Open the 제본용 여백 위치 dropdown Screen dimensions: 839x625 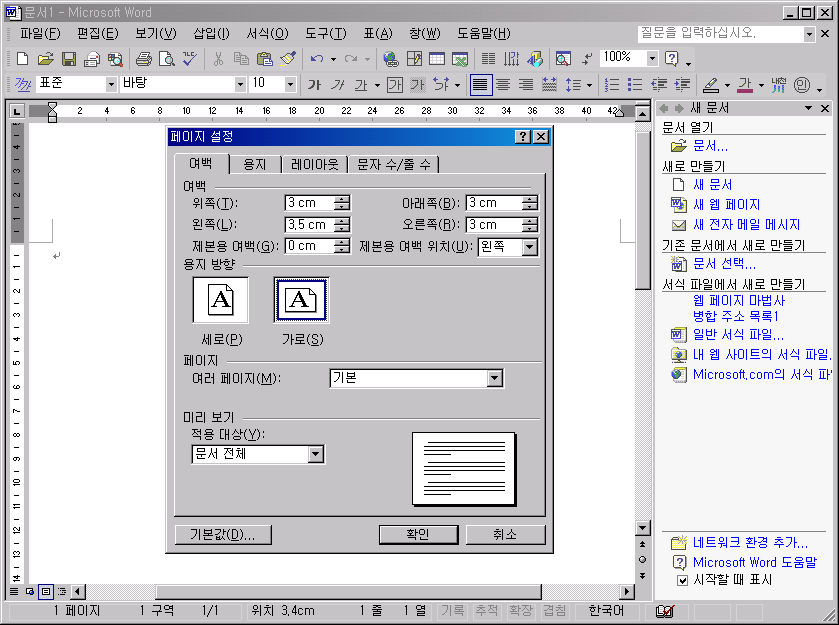pyautogui.click(x=530, y=247)
